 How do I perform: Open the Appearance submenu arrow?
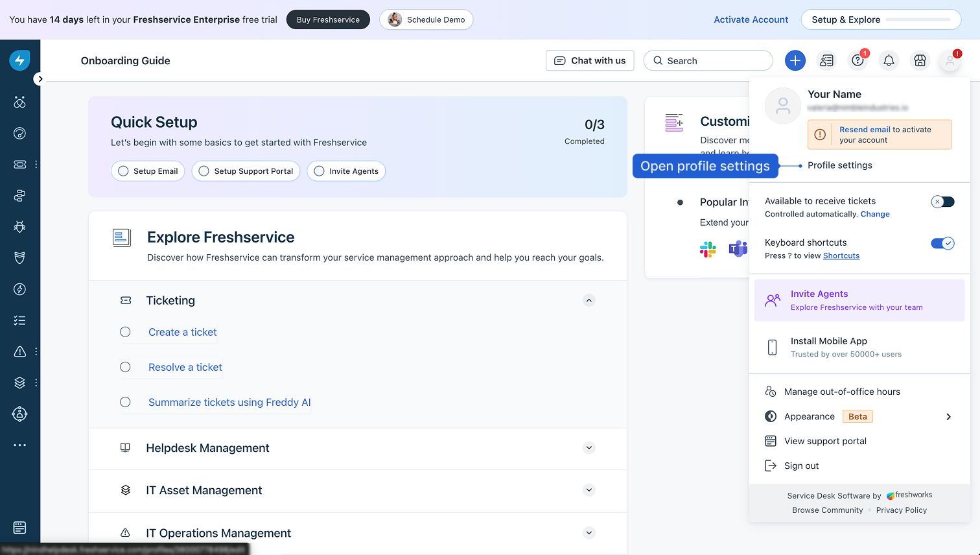pos(948,416)
